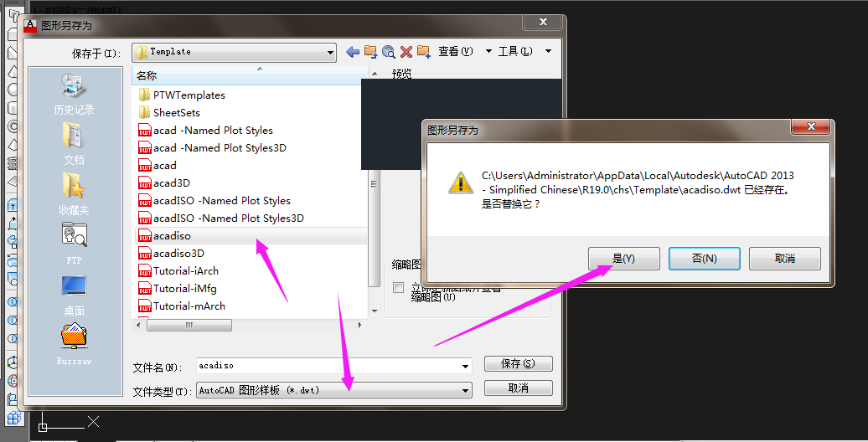The width and height of the screenshot is (868, 442).
Task: Click 是(Y) to replace the file
Action: click(x=624, y=259)
